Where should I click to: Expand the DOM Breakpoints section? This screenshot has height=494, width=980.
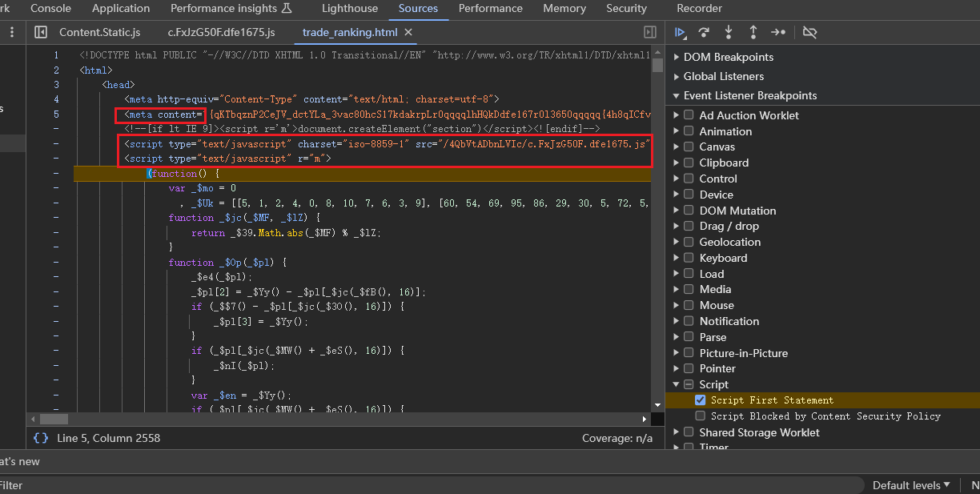(728, 57)
